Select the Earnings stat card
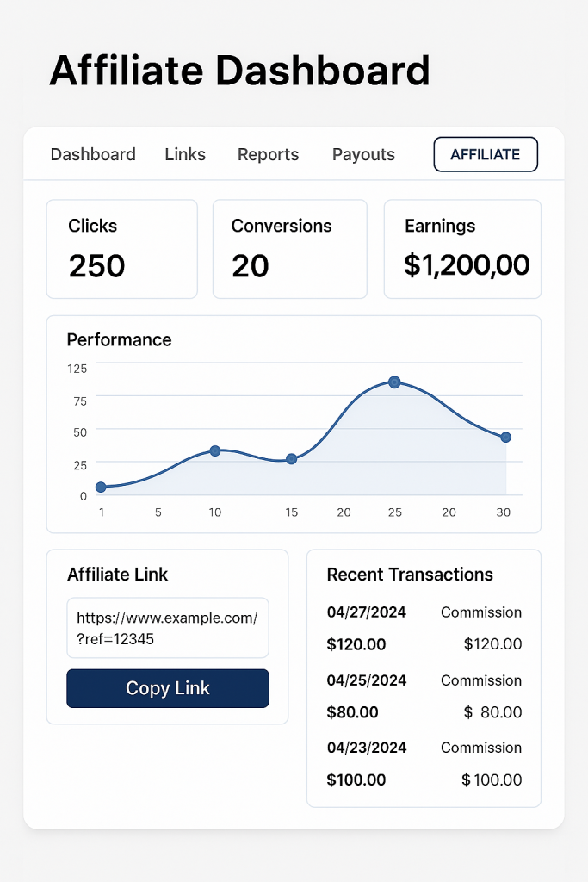The image size is (588, 882). 462,249
